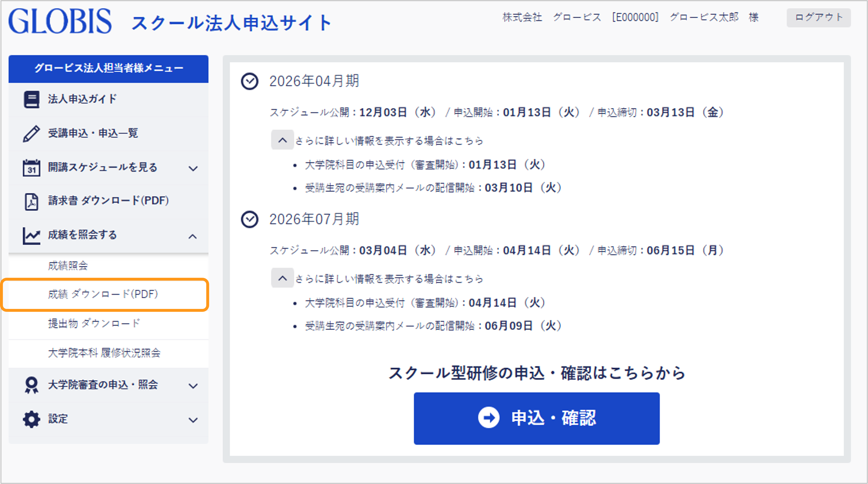This screenshot has height=484, width=868.
Task: Click さらに詳しい情報 text under 2026年07月期
Action: (x=389, y=279)
